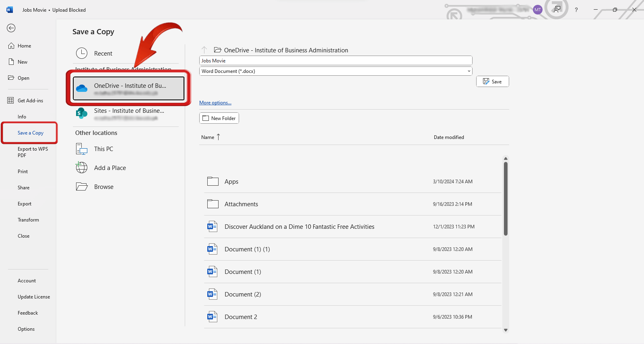Click the New Folder button

click(219, 118)
